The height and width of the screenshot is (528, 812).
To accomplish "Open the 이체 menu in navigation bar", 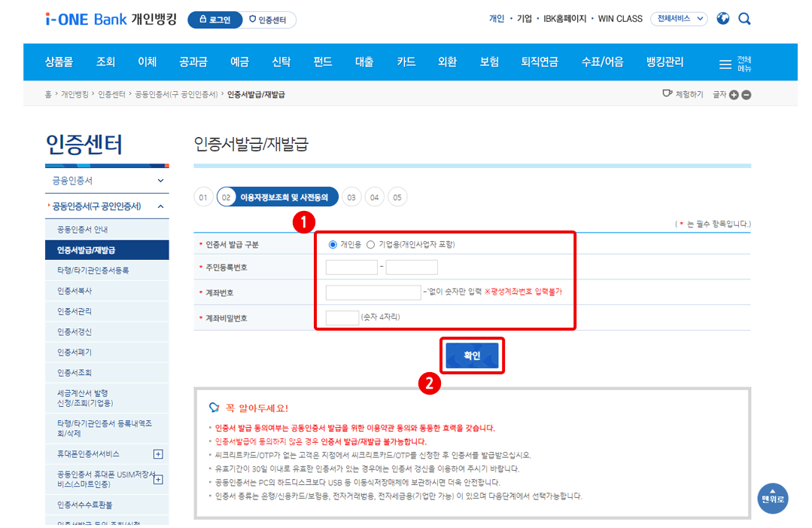I will coord(147,63).
